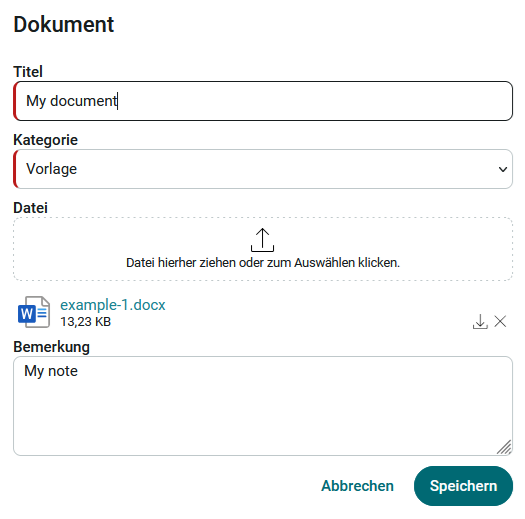Cancel the dialog with Abbrechen
The height and width of the screenshot is (519, 525).
(x=357, y=486)
